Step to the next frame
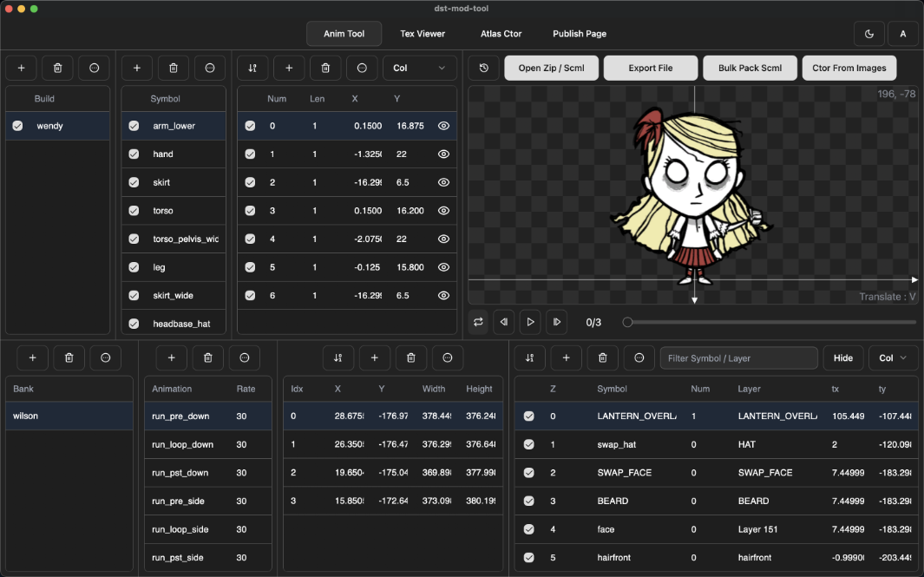The image size is (924, 577). click(556, 322)
